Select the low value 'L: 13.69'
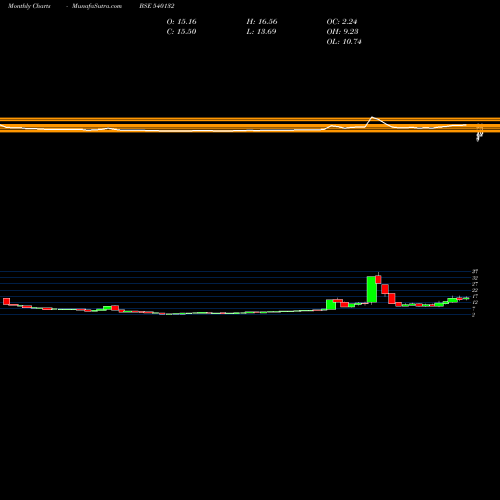500x500 pixels. click(261, 32)
